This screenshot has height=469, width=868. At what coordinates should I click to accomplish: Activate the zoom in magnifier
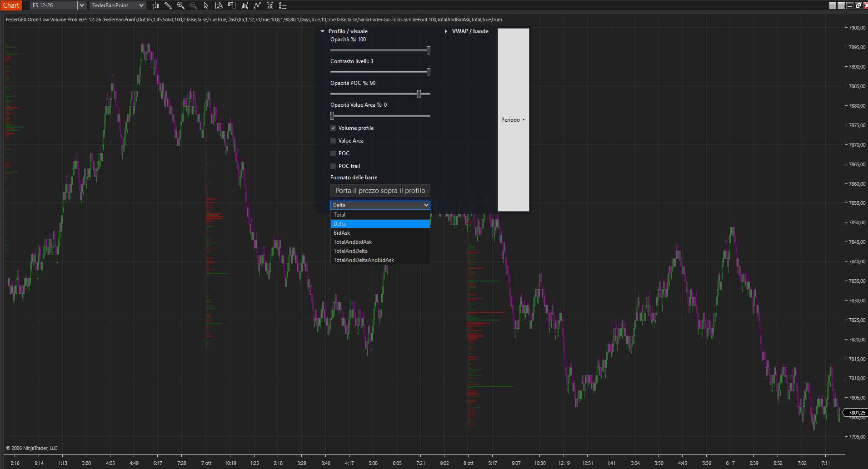pyautogui.click(x=180, y=5)
